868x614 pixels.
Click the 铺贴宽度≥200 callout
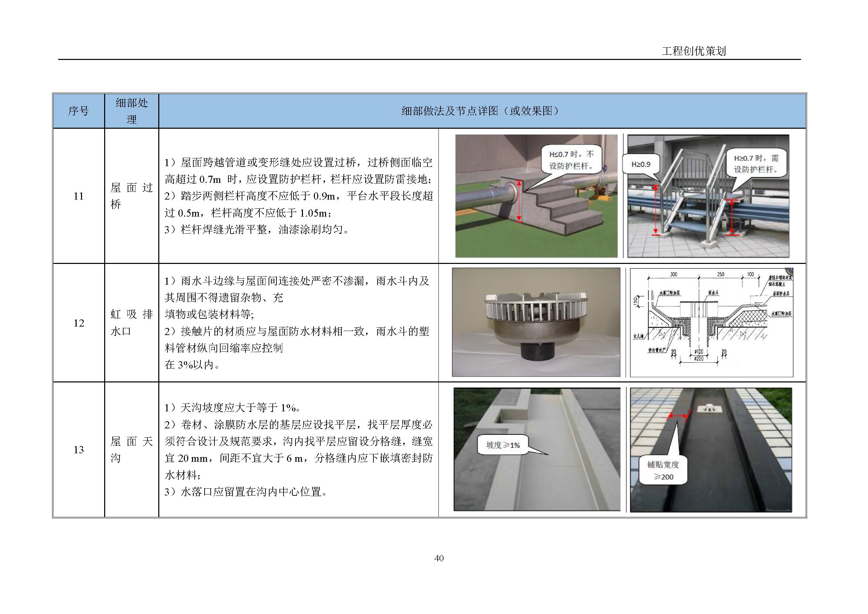coord(663,470)
